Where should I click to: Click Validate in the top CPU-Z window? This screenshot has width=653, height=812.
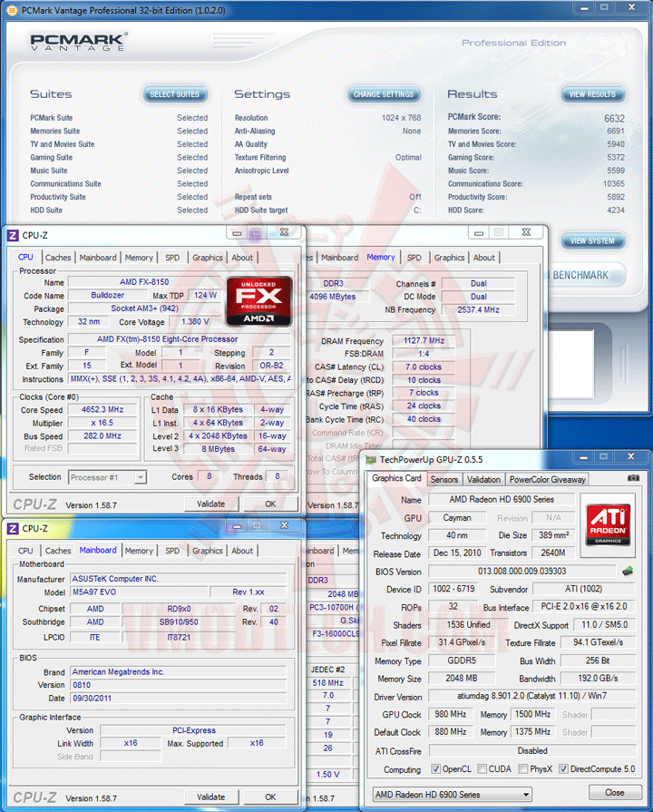tap(211, 504)
